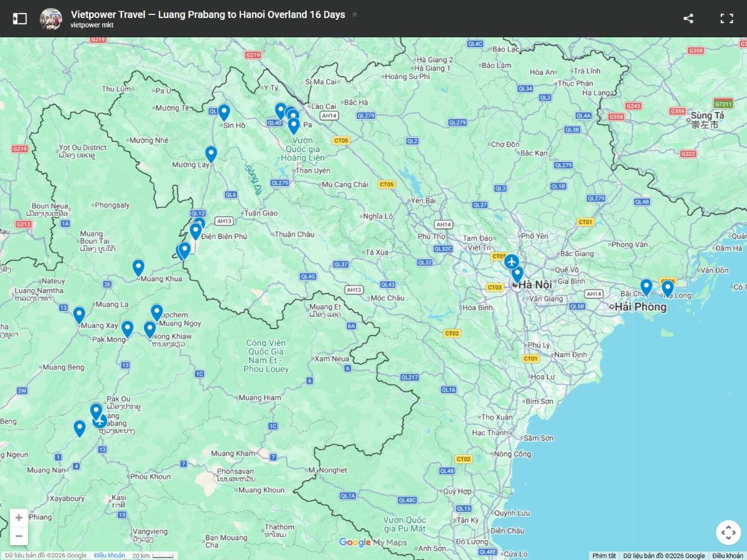Select the pin marker at Pak Ou
The width and height of the screenshot is (747, 560).
96,411
